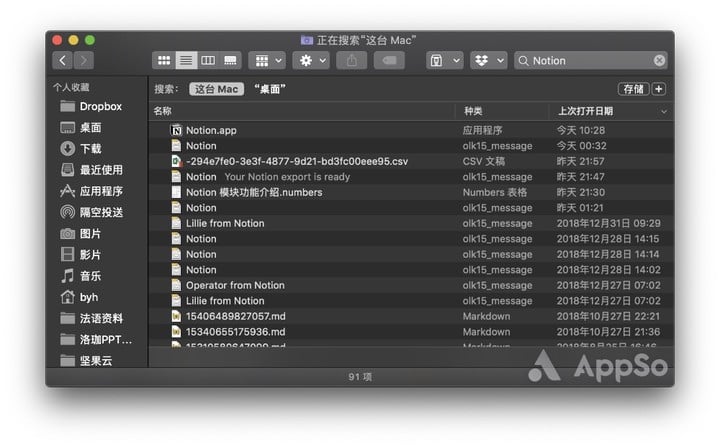Toggle sort direction chevron in date column
This screenshot has width=720, height=447.
[664, 112]
